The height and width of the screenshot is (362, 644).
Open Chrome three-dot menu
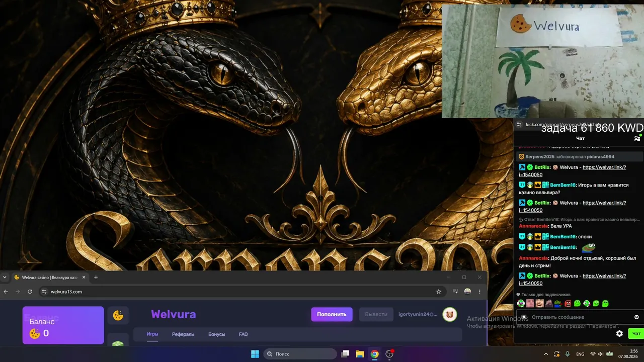[x=479, y=292]
